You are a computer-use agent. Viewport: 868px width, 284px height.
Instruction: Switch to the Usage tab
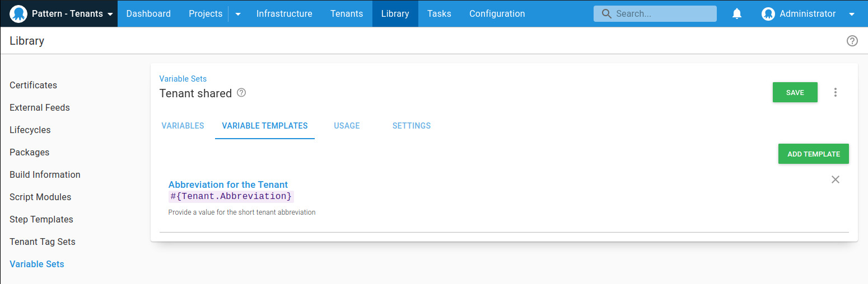tap(347, 126)
